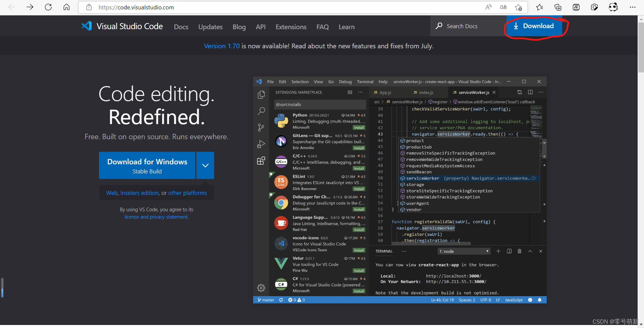The width and height of the screenshot is (644, 328).
Task: Click 'Ln 43, Col 19' in status bar
Action: (442, 300)
